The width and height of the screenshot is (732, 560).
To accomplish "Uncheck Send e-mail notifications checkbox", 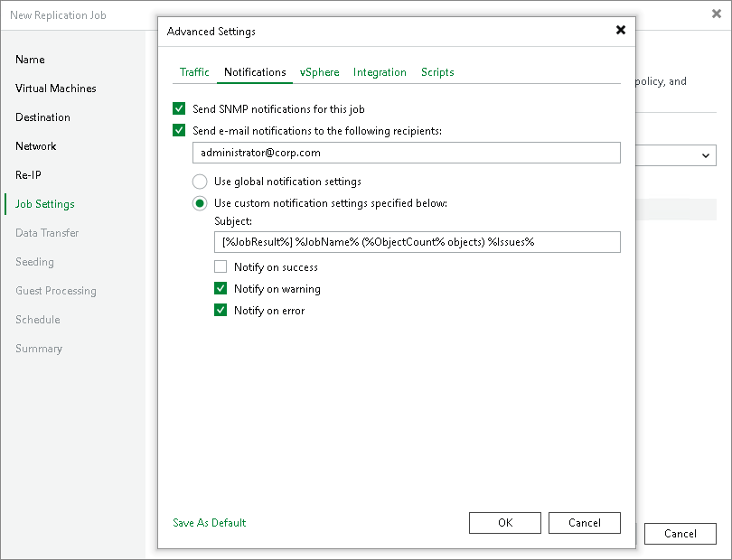I will [x=179, y=130].
